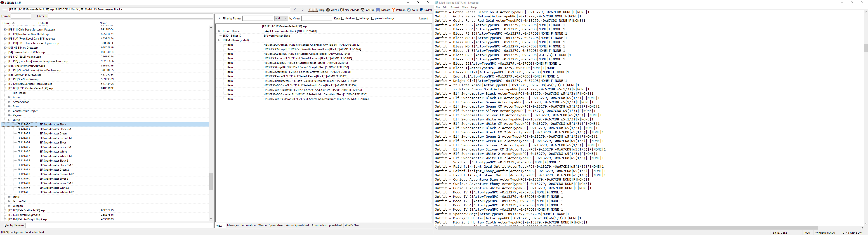Screen dimensions: 868x235
Task: Expand the Constructible Object record group
Action: 9,111
